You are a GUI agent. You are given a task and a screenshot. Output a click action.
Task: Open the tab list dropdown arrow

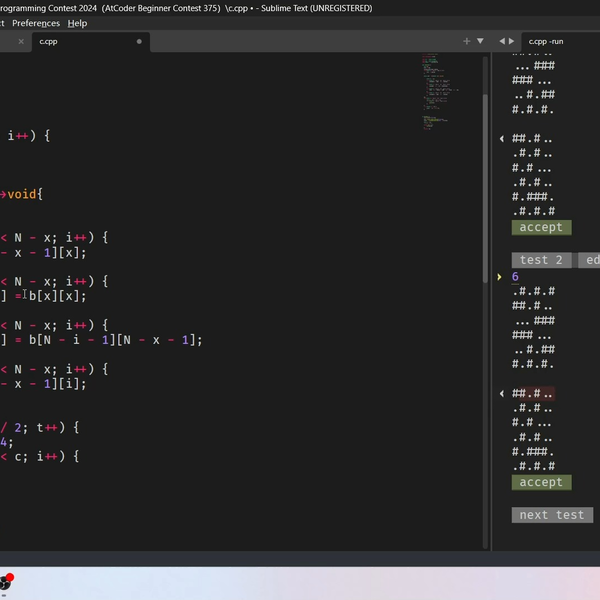pos(480,41)
